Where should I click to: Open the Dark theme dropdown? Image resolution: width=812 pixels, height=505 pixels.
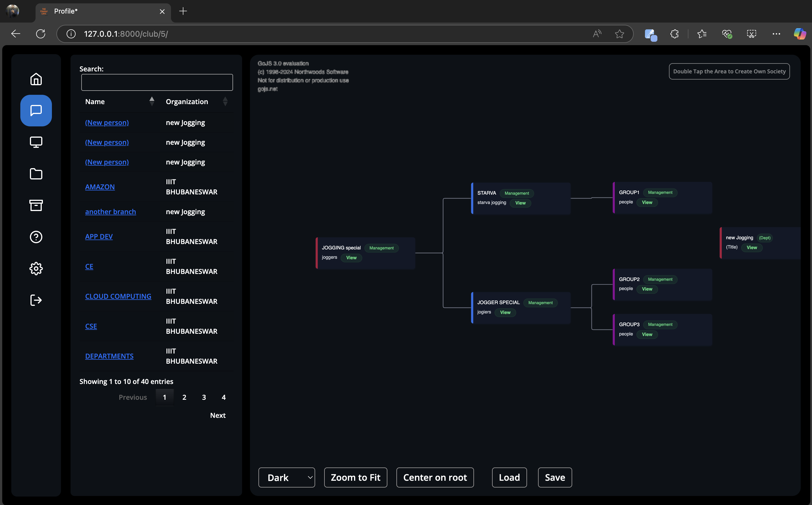tap(287, 477)
